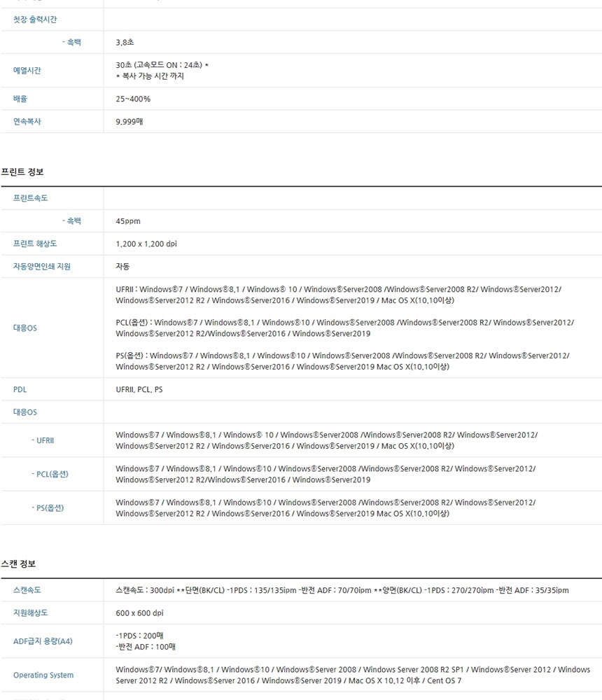Image resolution: width=602 pixels, height=700 pixels.
Task: Select the - UFRII sub-row label
Action: coord(43,440)
